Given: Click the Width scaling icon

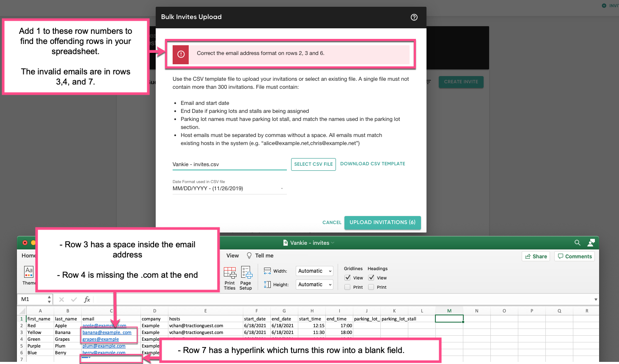Looking at the screenshot, I should [267, 271].
